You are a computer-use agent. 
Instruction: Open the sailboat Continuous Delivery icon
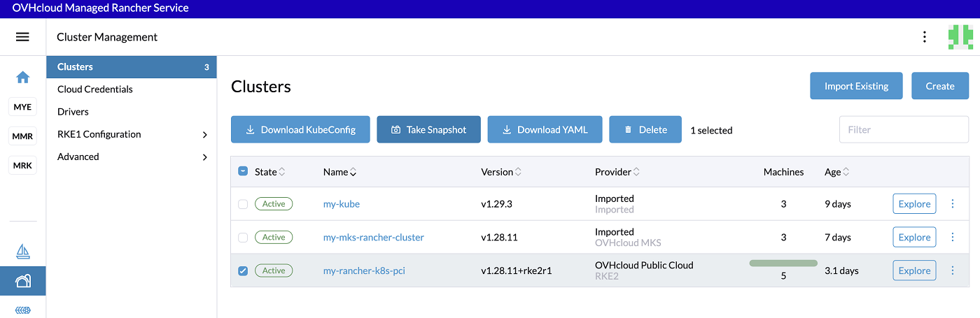(x=22, y=251)
